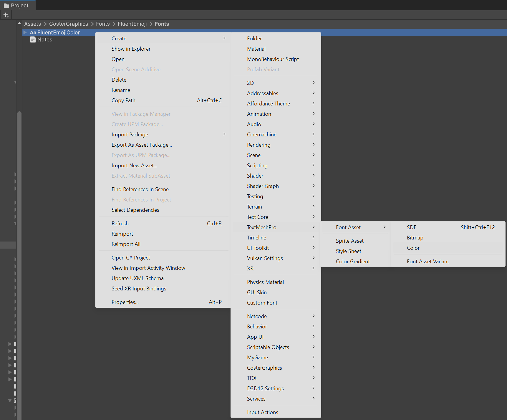The width and height of the screenshot is (507, 420).
Task: Expand the Import Package submenu
Action: click(x=163, y=135)
